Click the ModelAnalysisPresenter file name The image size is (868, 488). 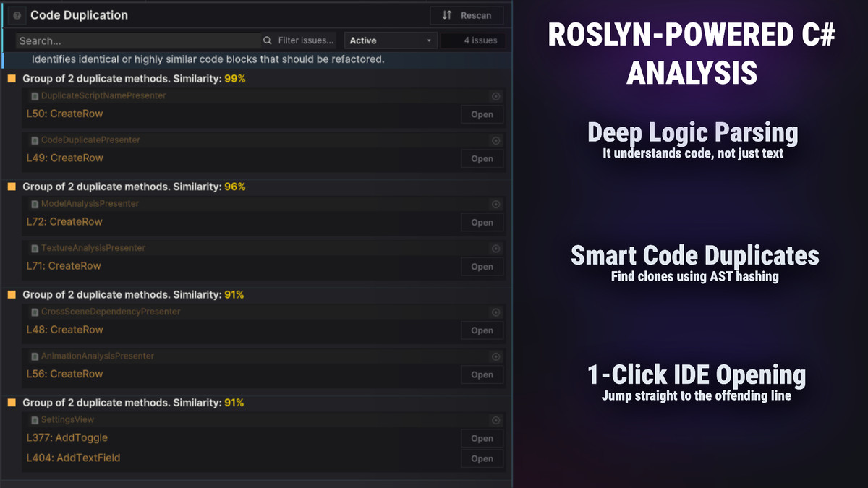[90, 204]
